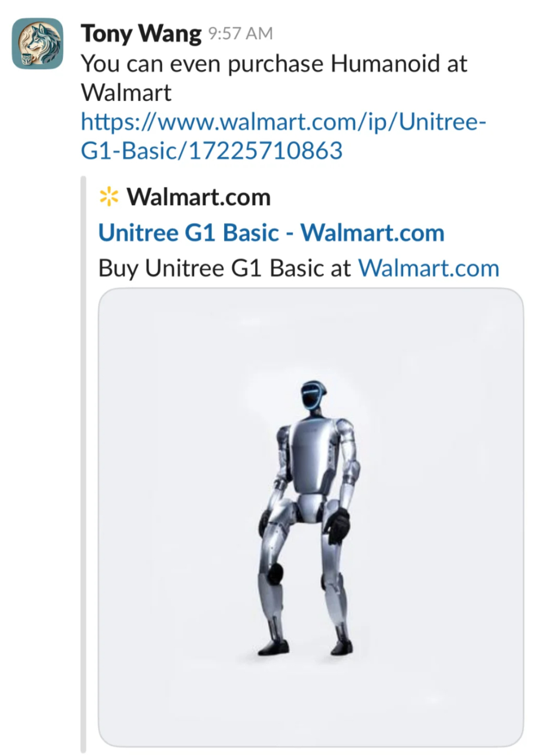Click the bold Walmart.com site name
Viewport: 542px width, 756px height.
click(199, 197)
